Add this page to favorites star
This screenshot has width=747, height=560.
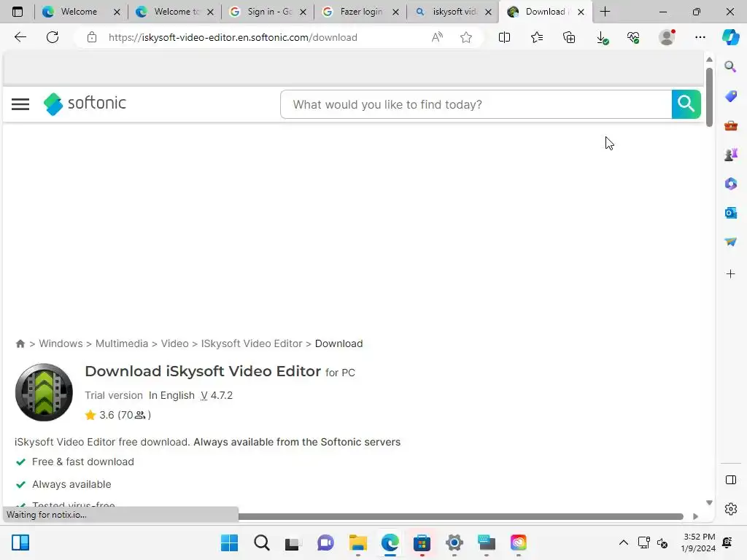466,37
